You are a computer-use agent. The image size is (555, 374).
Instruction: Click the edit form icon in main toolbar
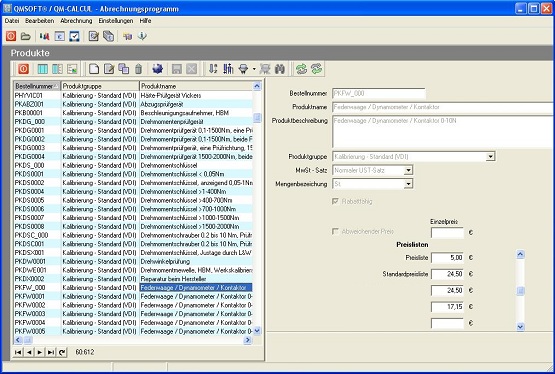[93, 36]
